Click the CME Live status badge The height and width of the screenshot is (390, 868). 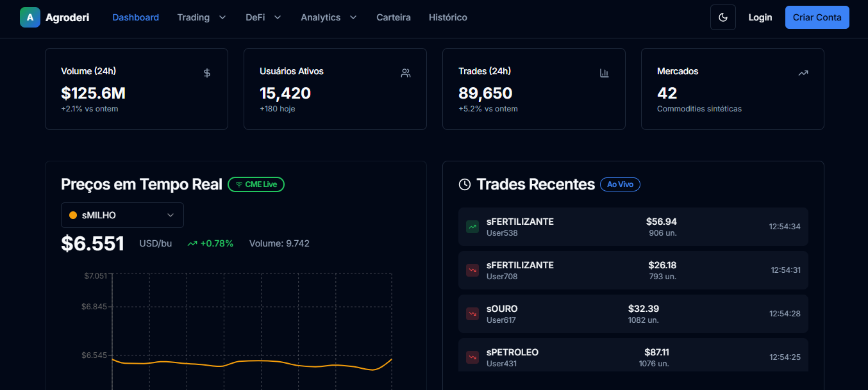click(256, 184)
